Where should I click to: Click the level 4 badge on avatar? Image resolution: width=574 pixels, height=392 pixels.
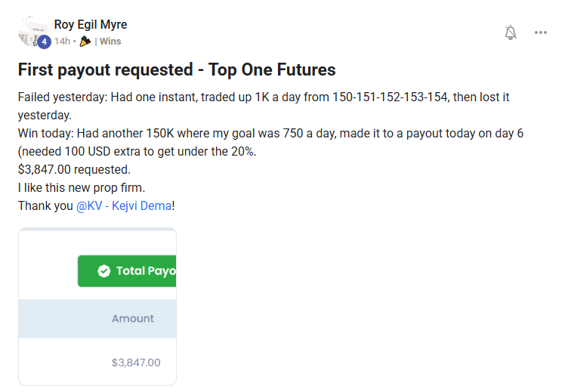pos(44,42)
